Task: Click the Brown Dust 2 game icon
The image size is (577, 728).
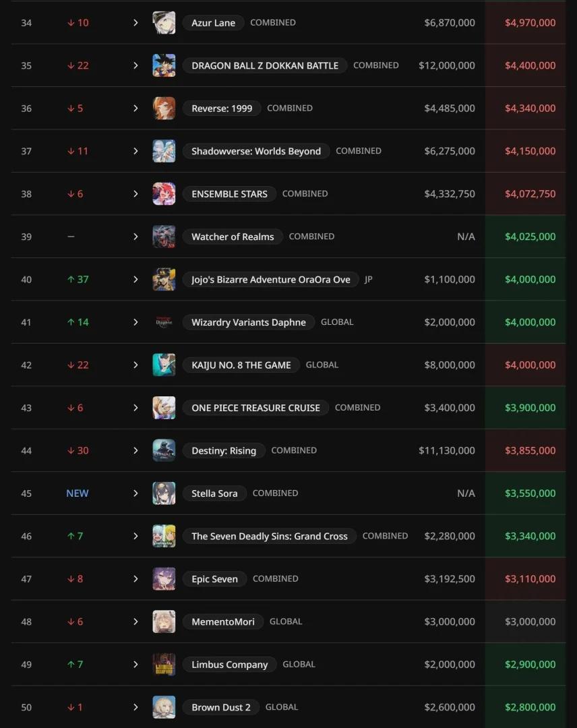Action: click(x=164, y=707)
